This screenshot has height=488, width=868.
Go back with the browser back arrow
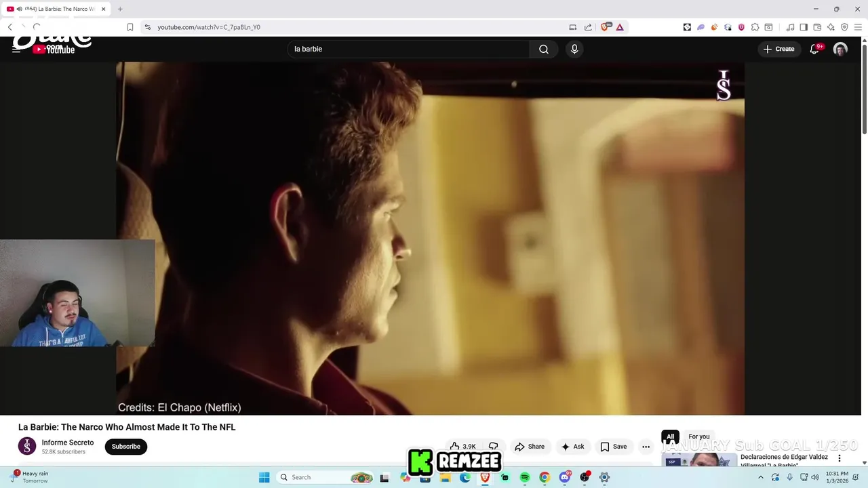(10, 27)
